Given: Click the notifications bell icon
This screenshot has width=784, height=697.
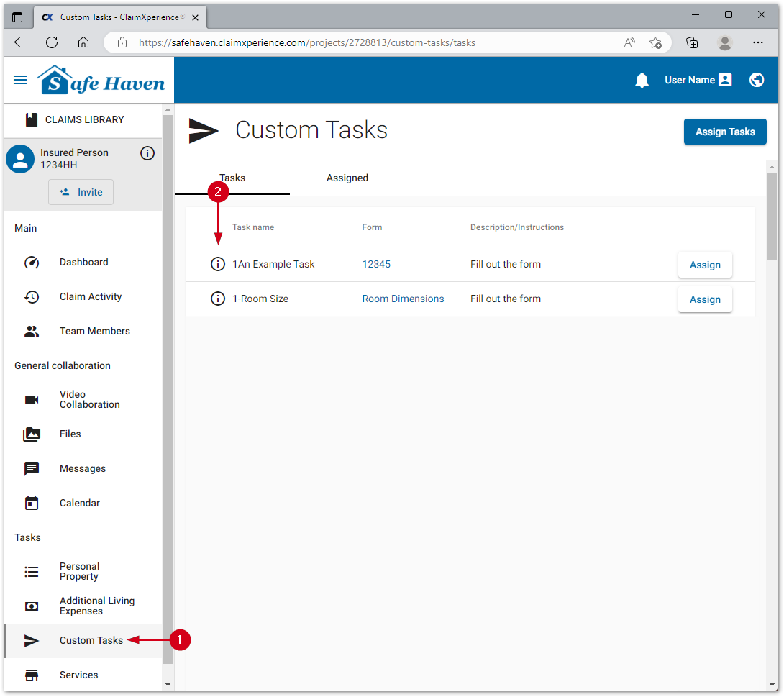Looking at the screenshot, I should (642, 80).
